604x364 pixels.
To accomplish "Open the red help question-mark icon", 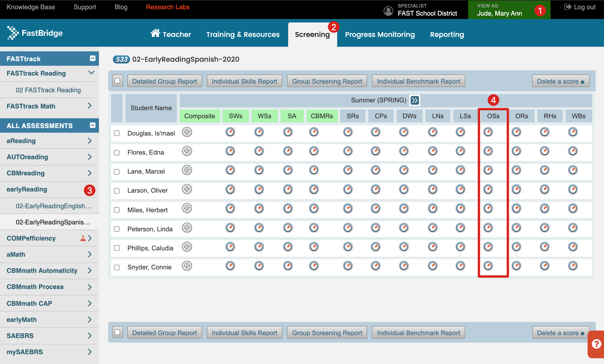I will [596, 344].
